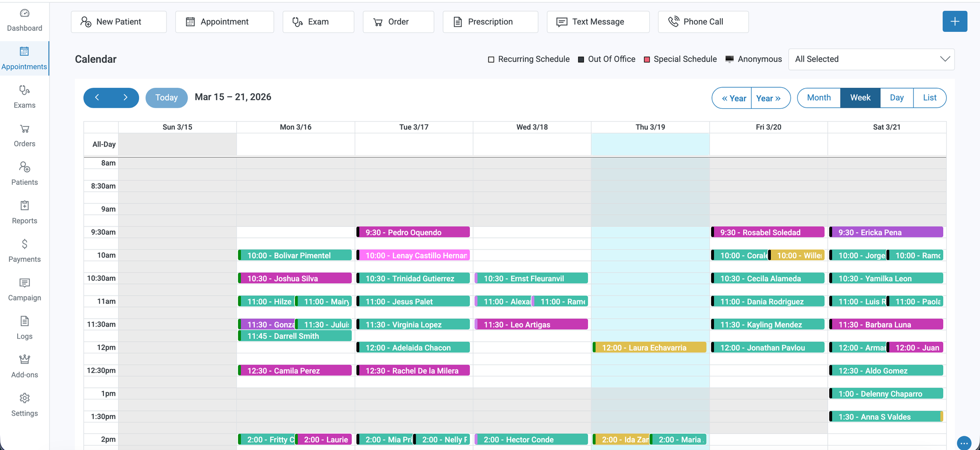Open Exams stethoscope icon in sidebar
Viewport: 980px width, 450px height.
pos(24,90)
